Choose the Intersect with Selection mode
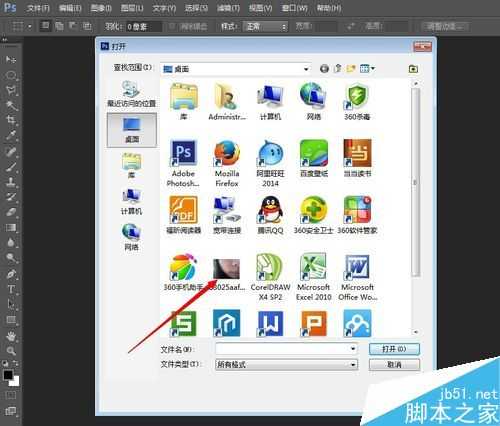Image resolution: width=500 pixels, height=426 pixels. 87,26
